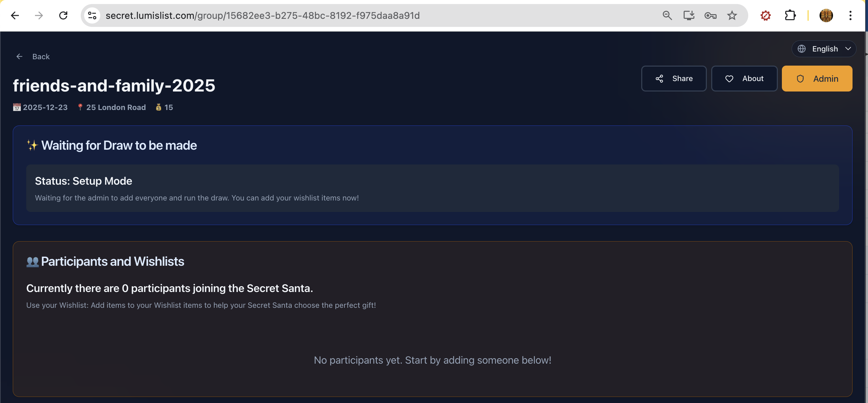Screen dimensions: 868x403
Task: Open the Chrome three-dot menu
Action: pos(850,15)
